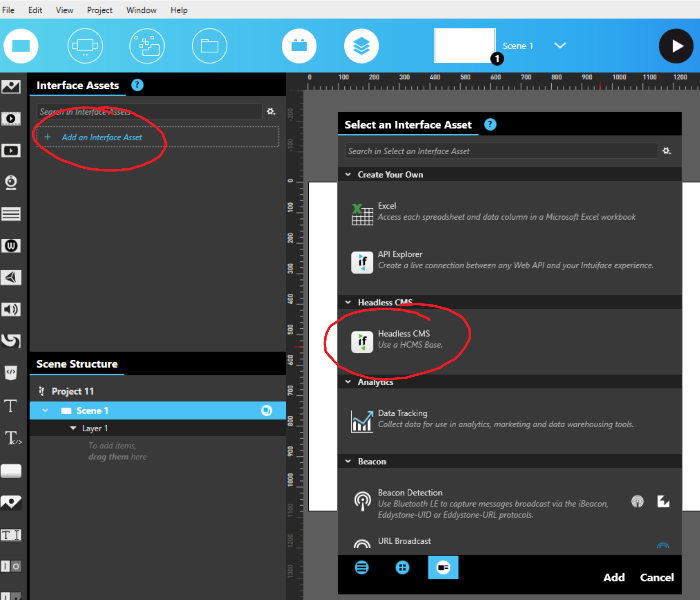Select Scene 1 in Scene Structure

click(158, 410)
